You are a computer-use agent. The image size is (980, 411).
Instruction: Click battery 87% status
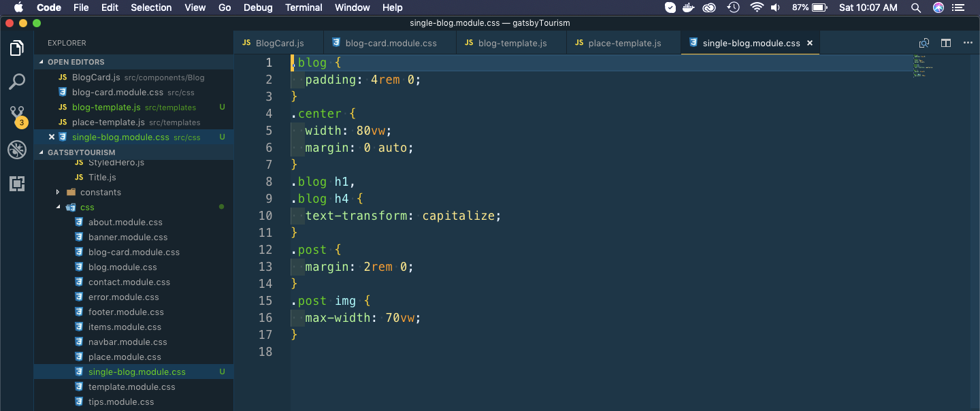tap(810, 7)
